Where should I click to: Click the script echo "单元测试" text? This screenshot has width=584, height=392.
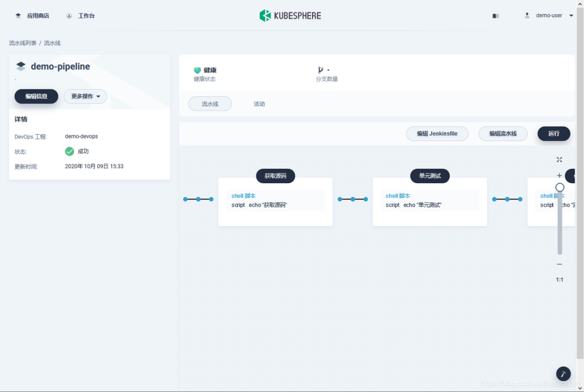(x=414, y=205)
